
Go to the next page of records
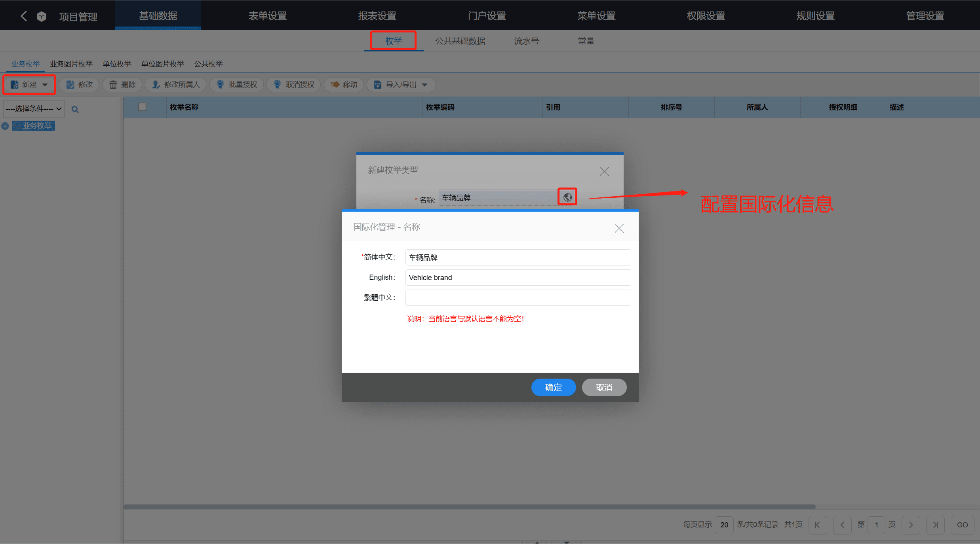pyautogui.click(x=911, y=525)
